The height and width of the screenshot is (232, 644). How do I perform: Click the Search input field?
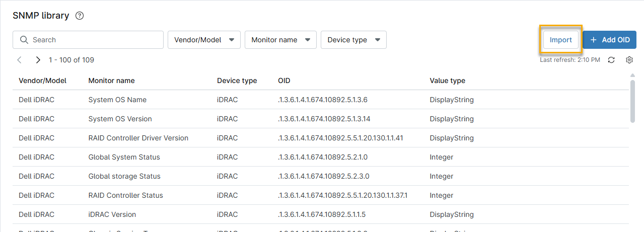88,40
